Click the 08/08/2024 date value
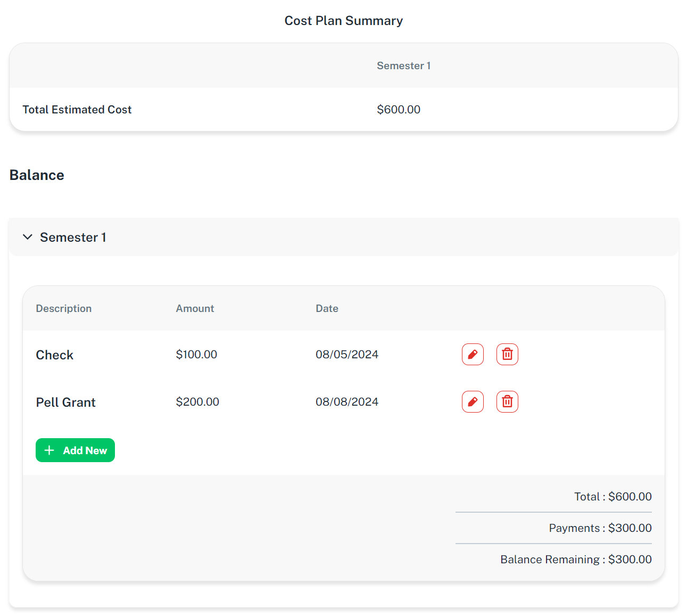Screen dimensions: 687x616 click(346, 402)
